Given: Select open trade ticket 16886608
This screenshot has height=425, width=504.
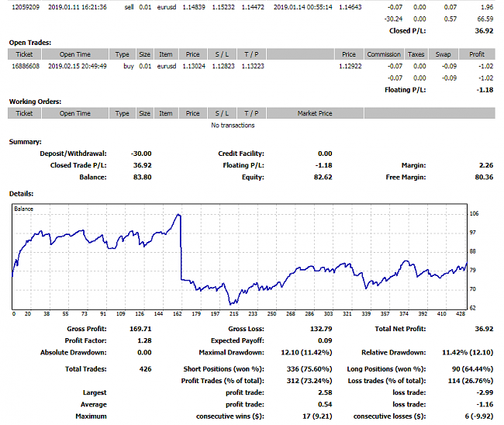Looking at the screenshot, I should click(26, 66).
